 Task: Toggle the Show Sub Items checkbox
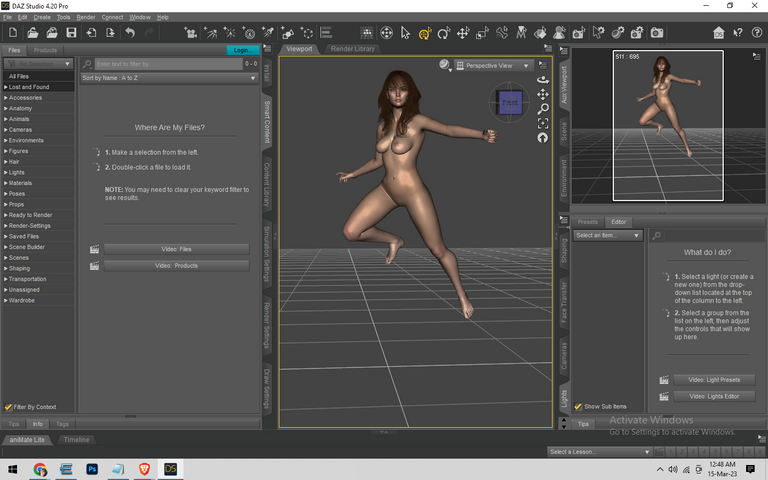pyautogui.click(x=578, y=407)
